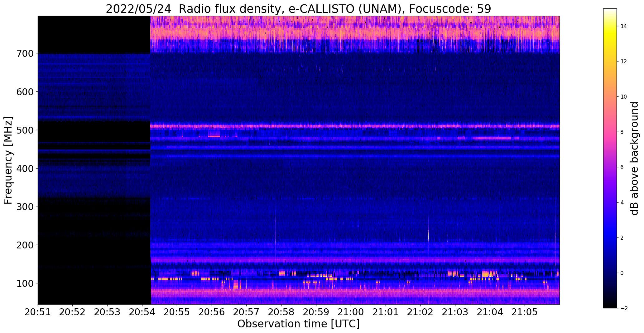
Task: Click the 20:53 time tick label
Action: 107,312
